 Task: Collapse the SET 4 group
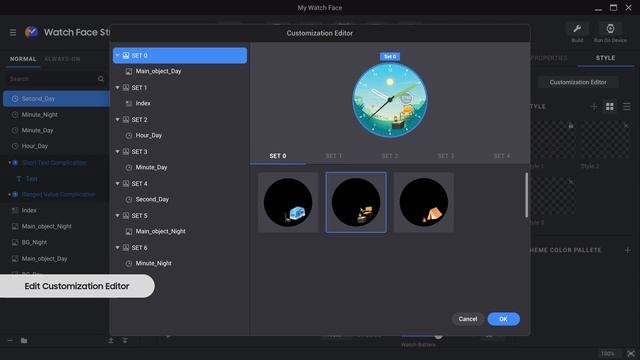(118, 184)
